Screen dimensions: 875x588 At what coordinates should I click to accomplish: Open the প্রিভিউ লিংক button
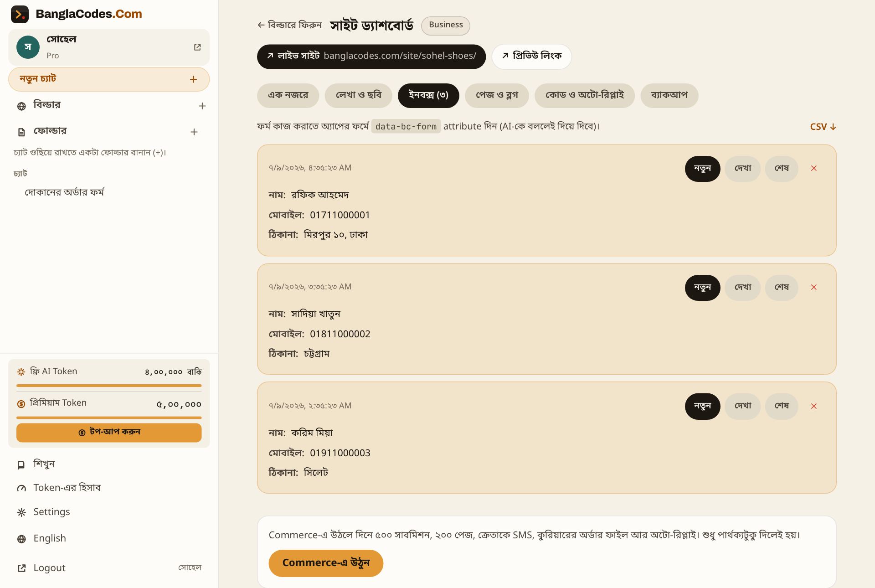531,57
